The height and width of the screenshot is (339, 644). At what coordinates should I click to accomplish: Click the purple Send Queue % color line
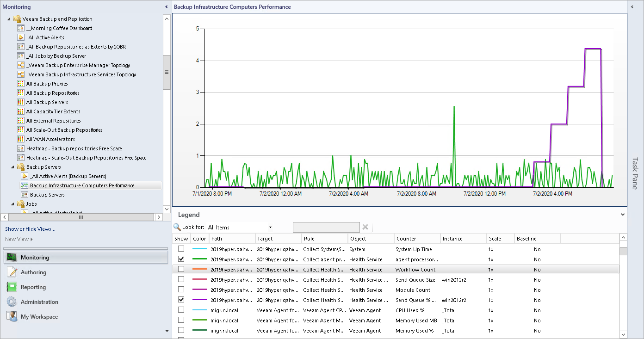(x=199, y=300)
